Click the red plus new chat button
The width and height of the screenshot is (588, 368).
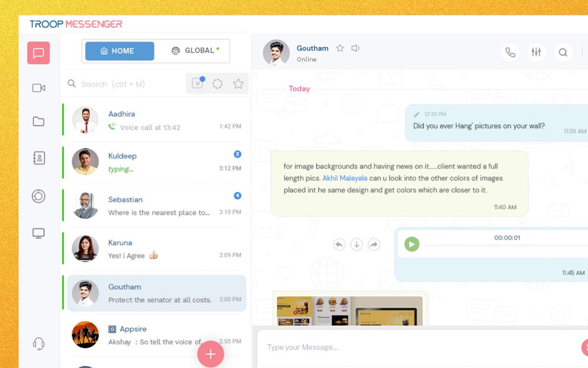(x=211, y=354)
